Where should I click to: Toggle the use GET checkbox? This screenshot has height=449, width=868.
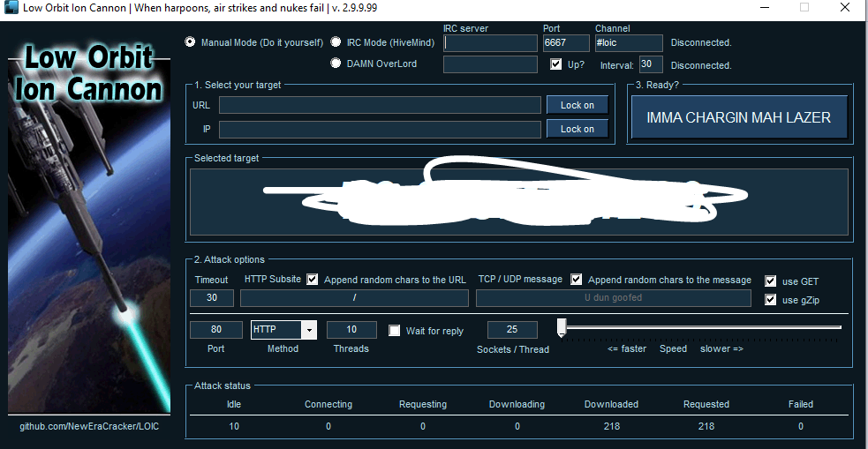(770, 281)
